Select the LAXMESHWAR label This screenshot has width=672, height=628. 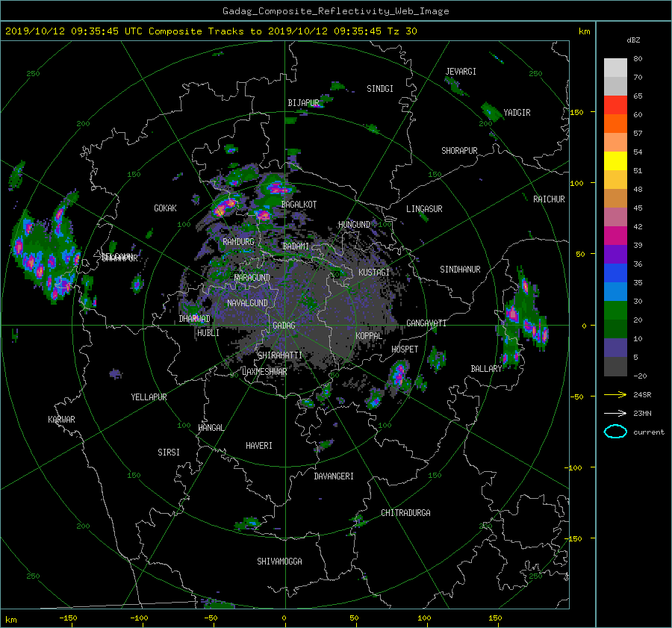[x=264, y=372]
